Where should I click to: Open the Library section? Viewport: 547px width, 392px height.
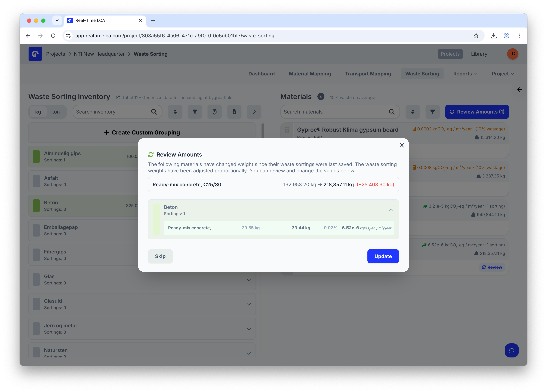pos(479,54)
